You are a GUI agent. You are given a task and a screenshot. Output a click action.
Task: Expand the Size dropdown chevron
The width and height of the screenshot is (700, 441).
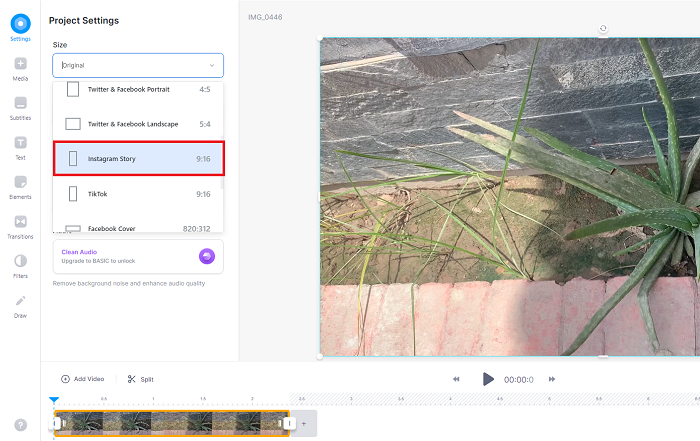tap(212, 65)
